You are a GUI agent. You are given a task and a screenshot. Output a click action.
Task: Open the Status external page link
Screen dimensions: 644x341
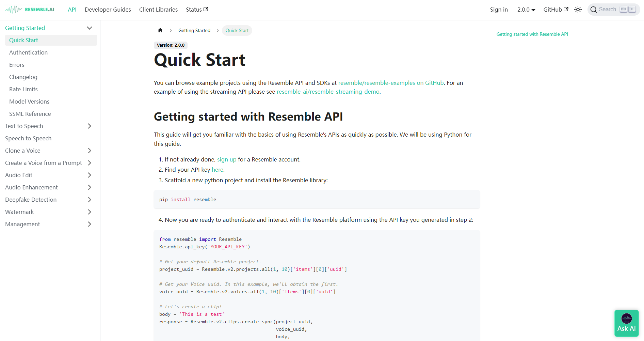197,10
